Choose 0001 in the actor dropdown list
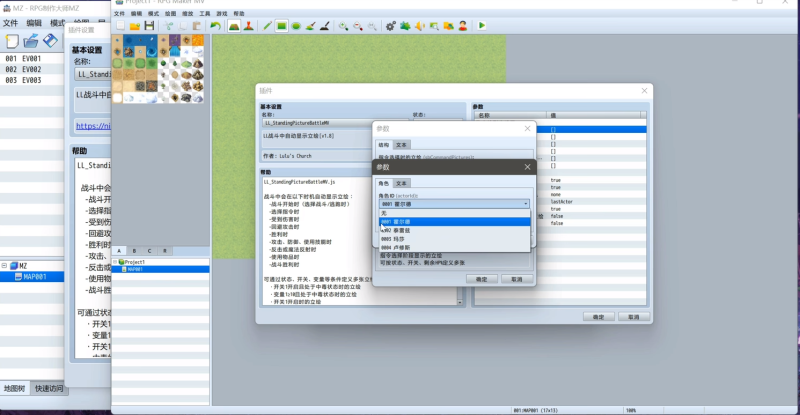This screenshot has width=800, height=415. [x=454, y=222]
